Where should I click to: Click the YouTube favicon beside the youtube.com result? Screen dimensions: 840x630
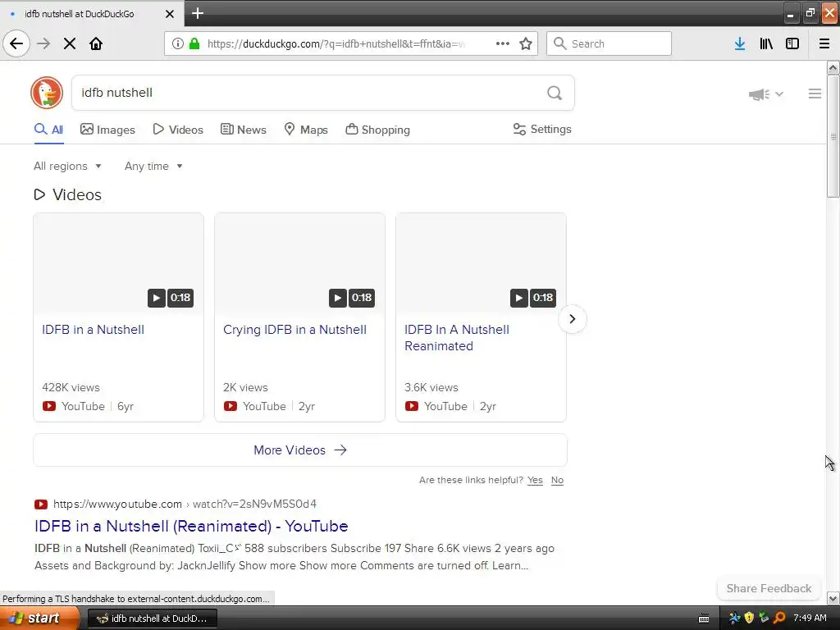41,504
